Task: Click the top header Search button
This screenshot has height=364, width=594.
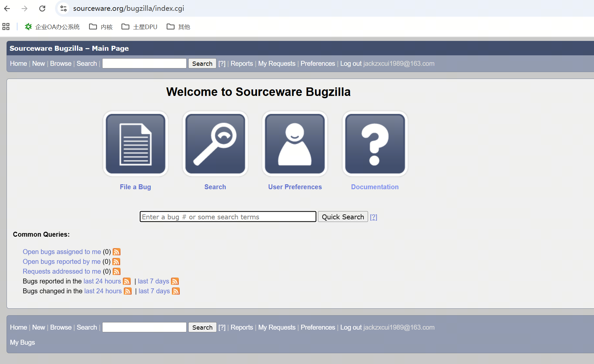Action: point(202,64)
